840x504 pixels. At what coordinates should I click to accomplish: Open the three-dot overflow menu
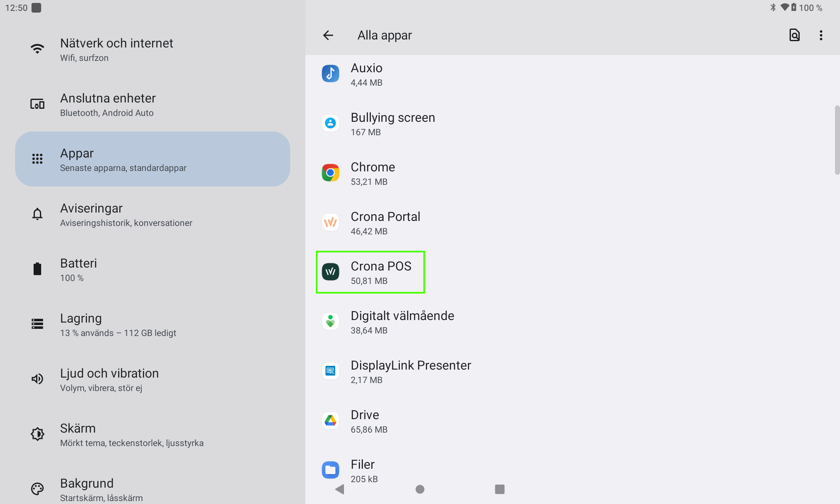(x=821, y=35)
